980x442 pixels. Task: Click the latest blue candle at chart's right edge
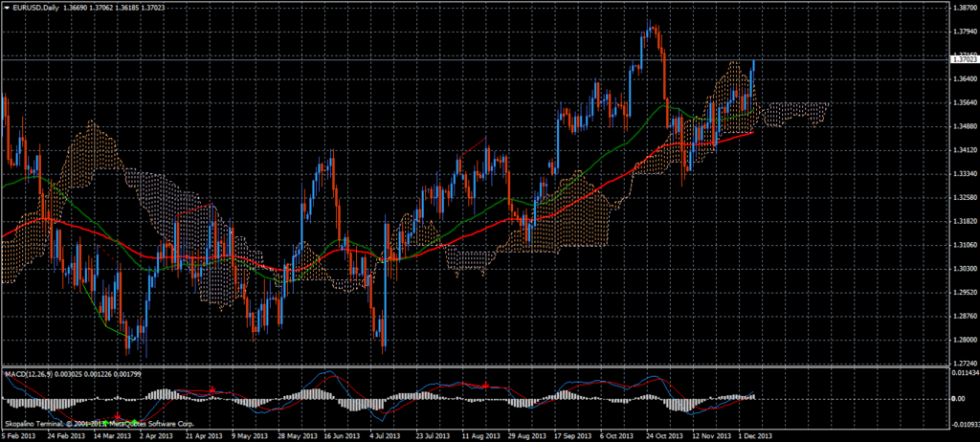click(x=754, y=78)
